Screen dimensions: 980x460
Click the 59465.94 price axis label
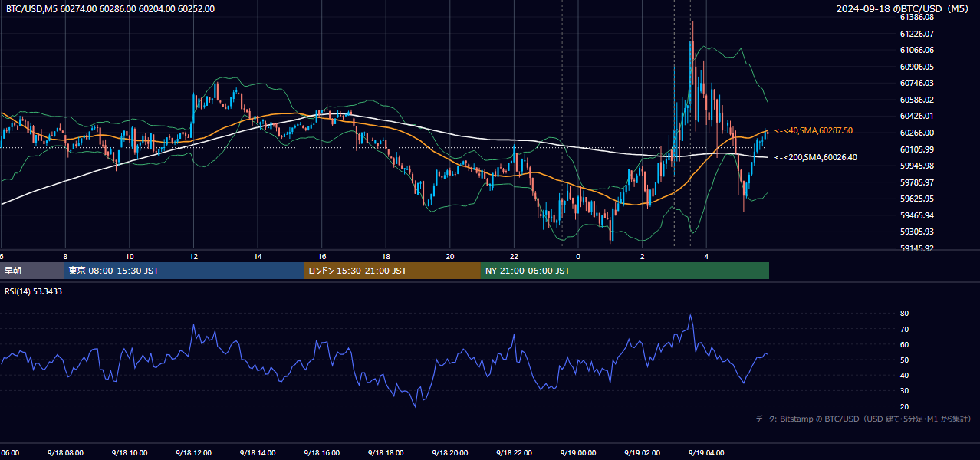pos(916,215)
